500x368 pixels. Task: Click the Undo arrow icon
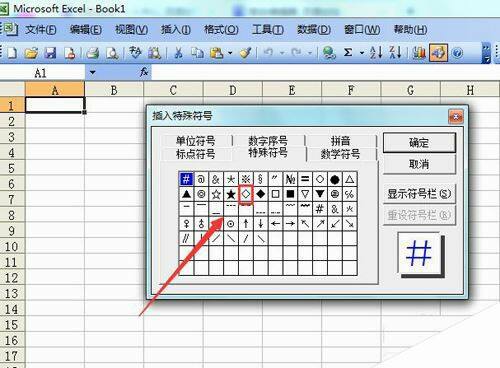pyautogui.click(x=268, y=53)
